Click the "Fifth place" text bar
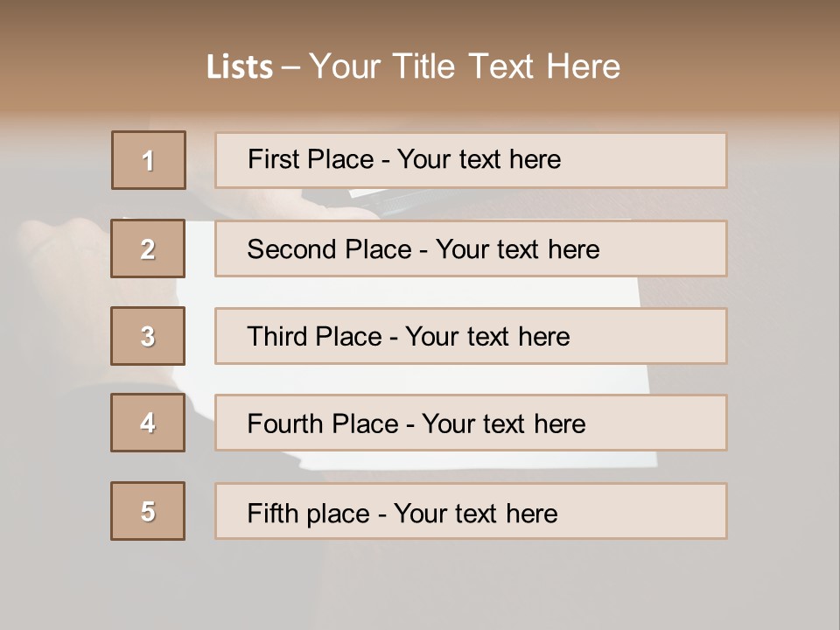This screenshot has width=840, height=630. pyautogui.click(x=471, y=511)
